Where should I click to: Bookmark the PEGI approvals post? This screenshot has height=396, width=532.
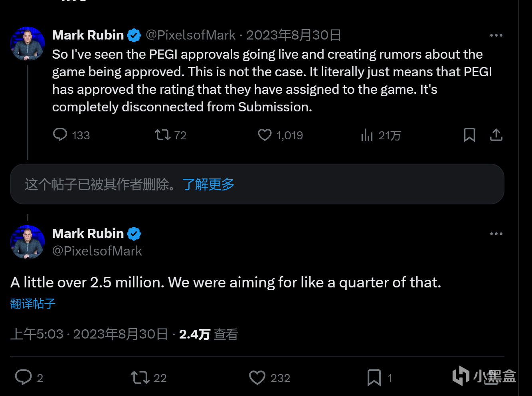(469, 135)
